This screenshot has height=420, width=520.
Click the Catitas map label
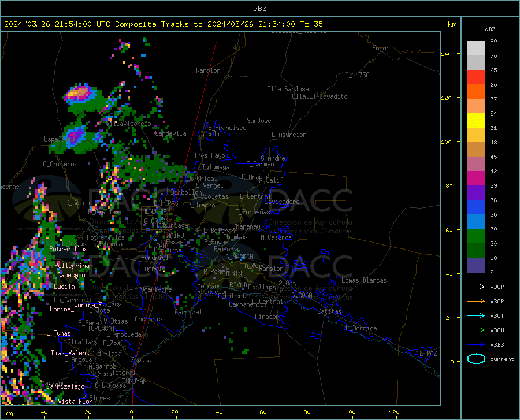pos(330,311)
